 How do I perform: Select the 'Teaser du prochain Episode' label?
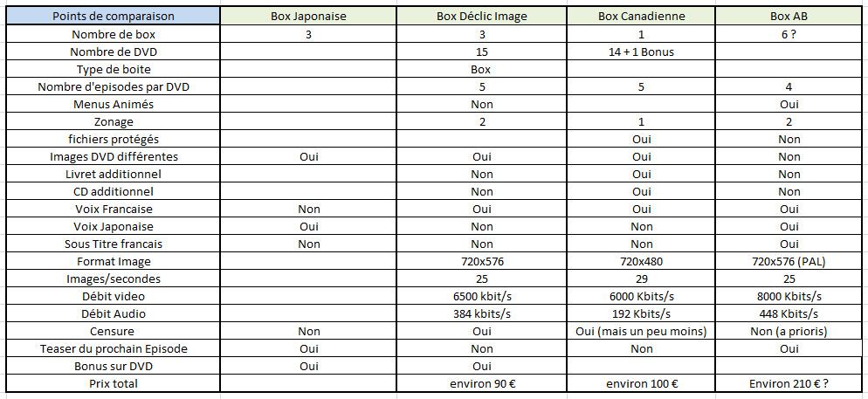pyautogui.click(x=114, y=348)
